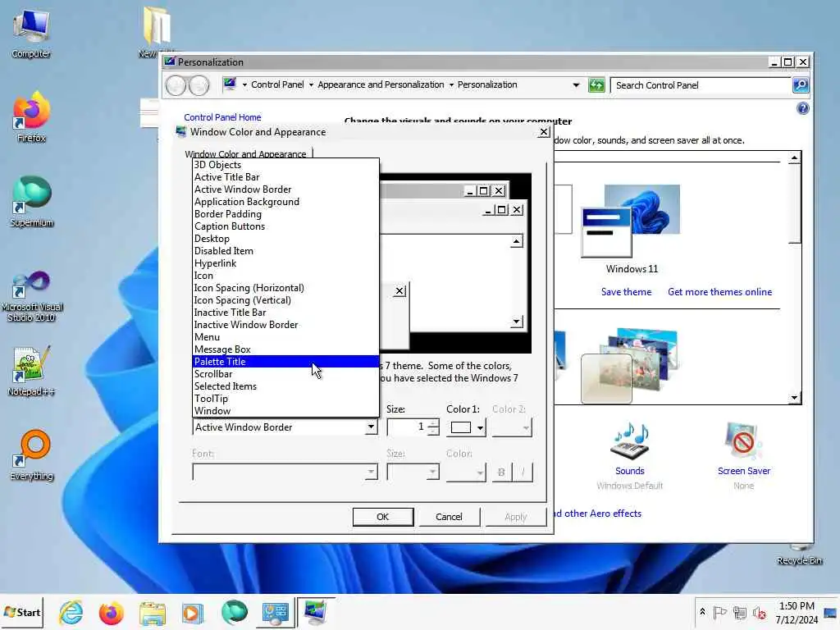Open the Computer desktop icon

[31, 33]
